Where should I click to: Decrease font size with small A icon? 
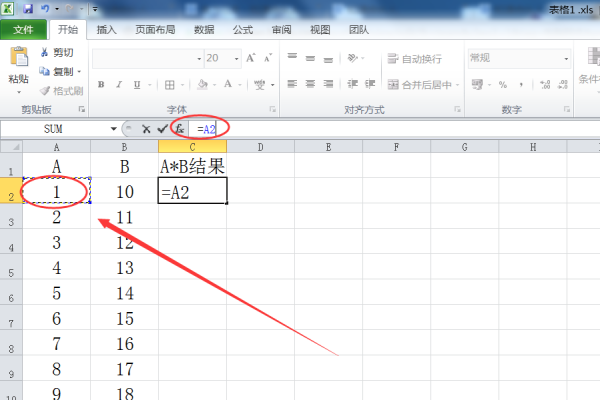point(268,58)
